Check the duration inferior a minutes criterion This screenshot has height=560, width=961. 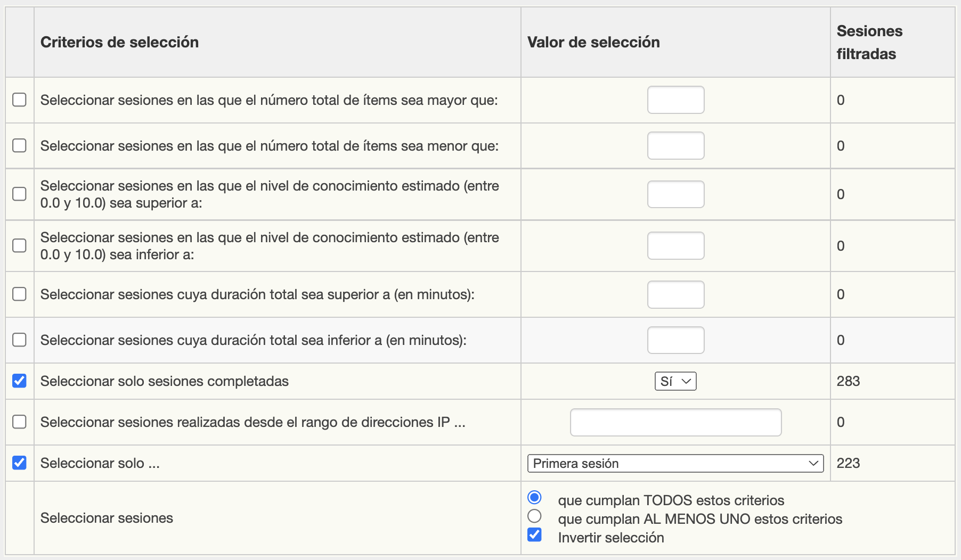19,340
